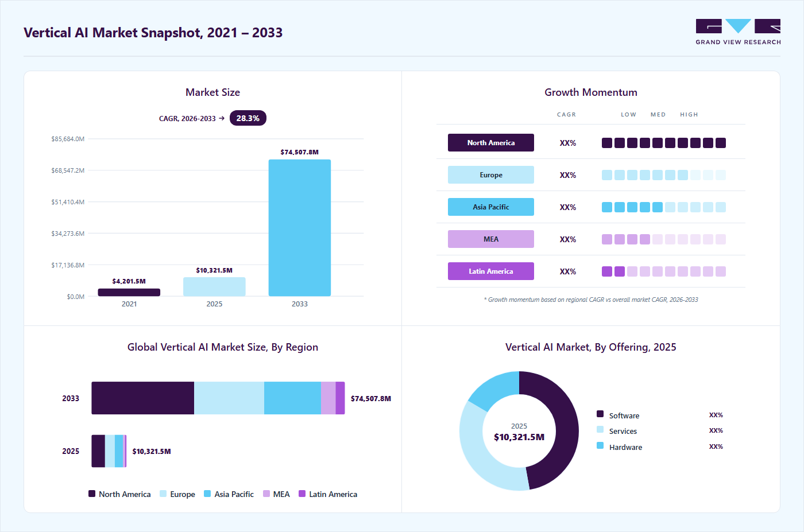Click the MEA region button
This screenshot has height=532, width=804.
coord(491,239)
